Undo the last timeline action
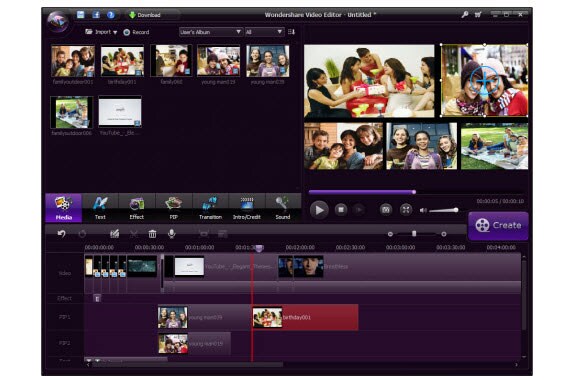 pyautogui.click(x=62, y=234)
